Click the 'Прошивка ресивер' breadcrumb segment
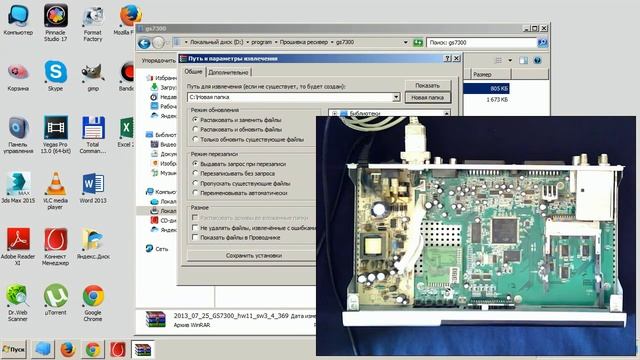The width and height of the screenshot is (640, 360). (x=304, y=42)
